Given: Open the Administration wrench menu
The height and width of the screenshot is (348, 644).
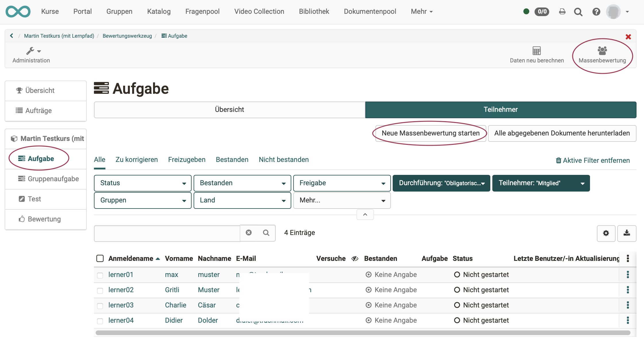Looking at the screenshot, I should click(x=31, y=55).
